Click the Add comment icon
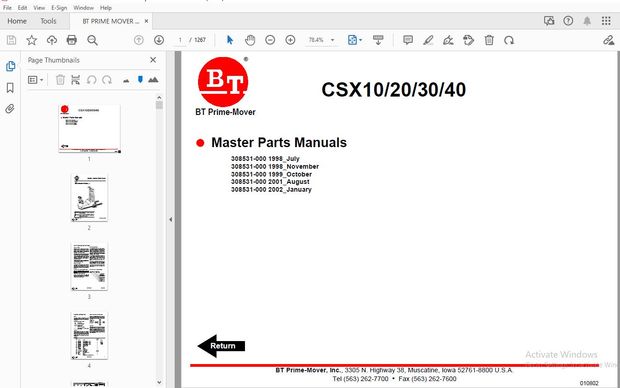 tap(408, 40)
